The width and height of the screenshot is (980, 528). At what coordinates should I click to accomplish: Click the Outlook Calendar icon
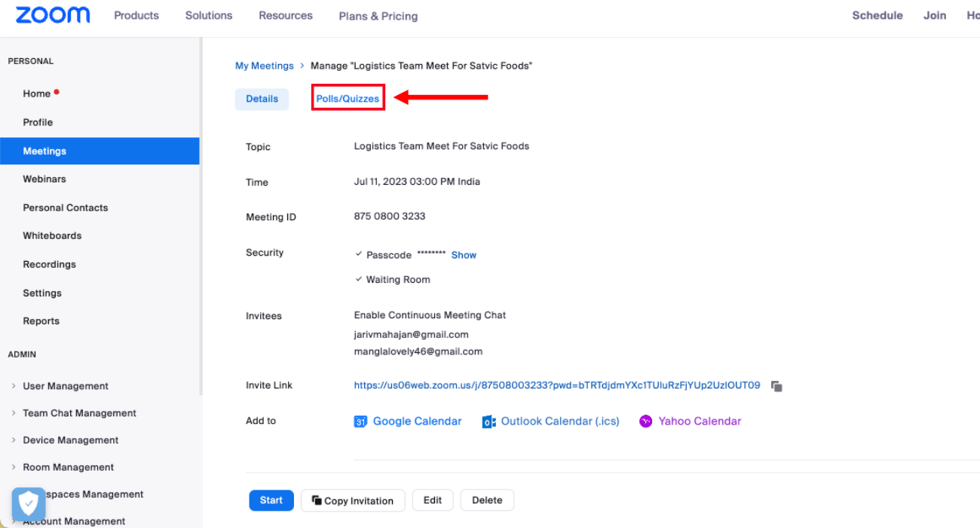488,422
